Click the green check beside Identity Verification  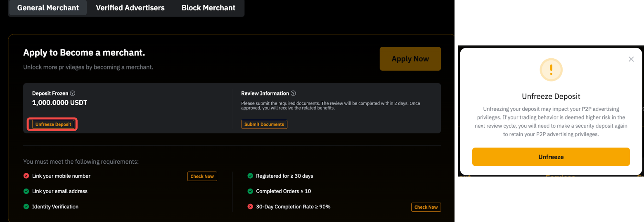pos(26,207)
